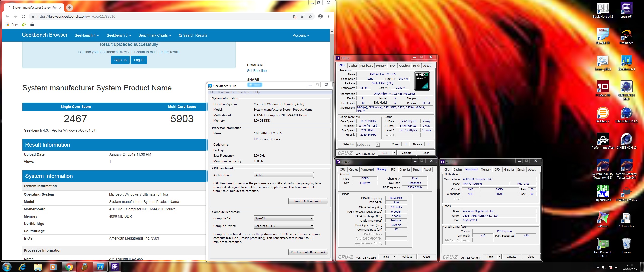Switch to Caches tab in top CPU-Z window
Image resolution: width=644 pixels, height=272 pixels.
pyautogui.click(x=353, y=66)
